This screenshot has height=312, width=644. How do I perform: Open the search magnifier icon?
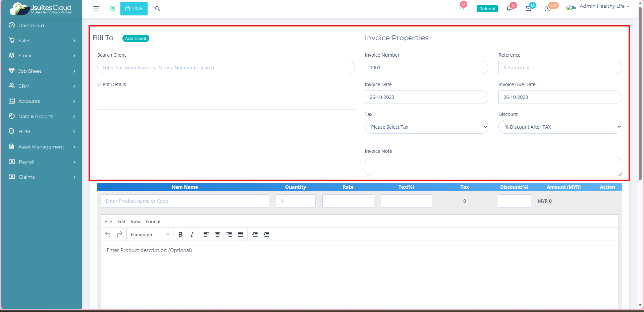point(157,9)
